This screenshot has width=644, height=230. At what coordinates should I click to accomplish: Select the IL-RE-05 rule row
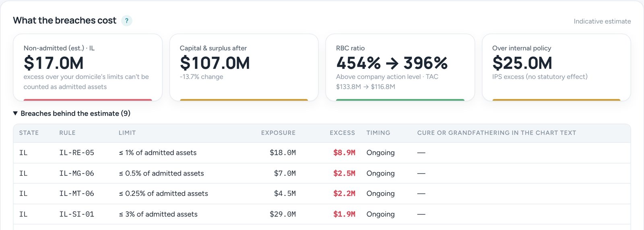click(x=322, y=153)
